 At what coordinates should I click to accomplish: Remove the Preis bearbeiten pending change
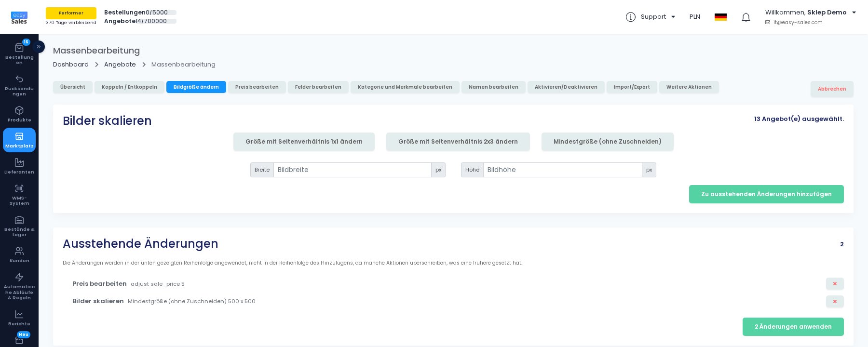coord(835,284)
